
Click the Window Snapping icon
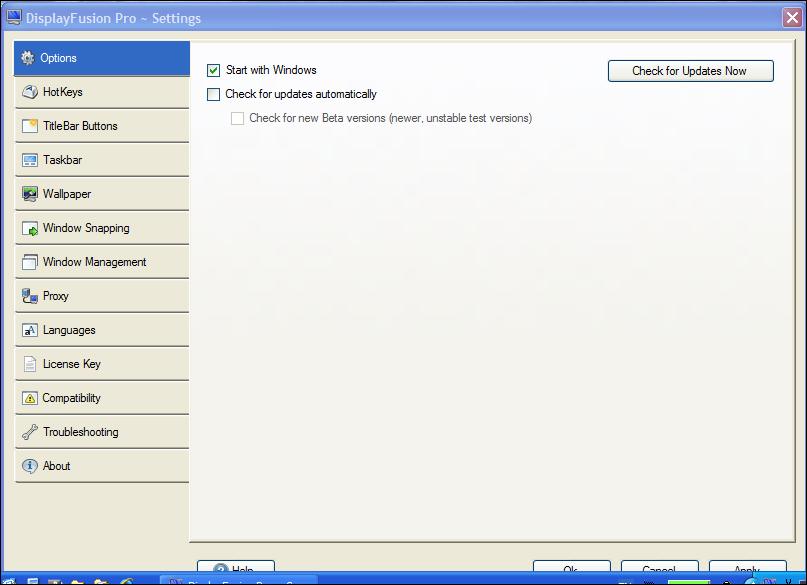pyautogui.click(x=29, y=228)
